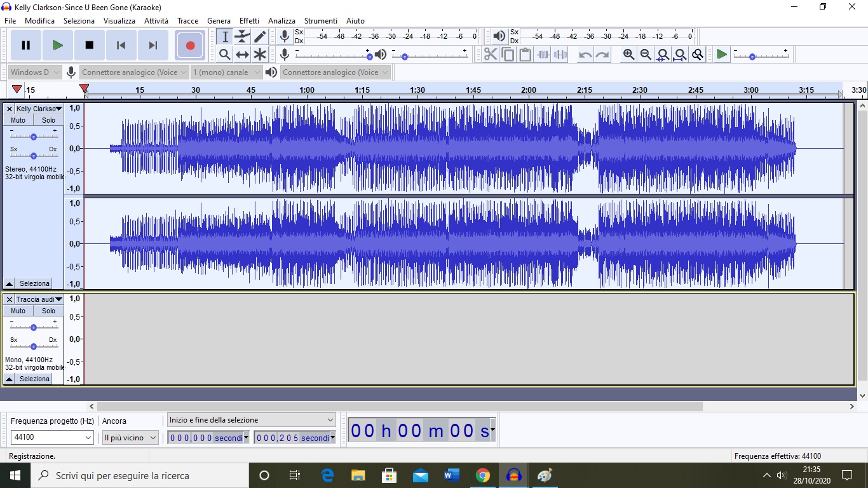Select the Time Shift tool
The height and width of the screenshot is (488, 868).
point(242,55)
